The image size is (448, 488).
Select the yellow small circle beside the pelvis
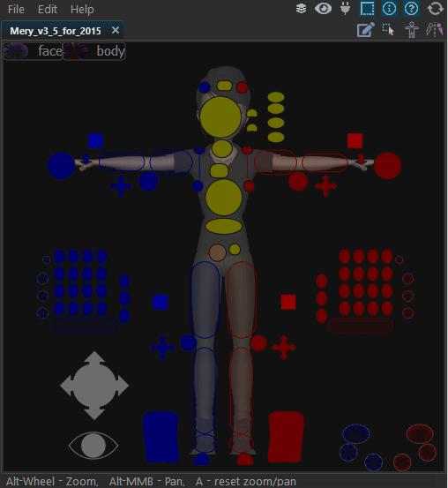click(235, 249)
